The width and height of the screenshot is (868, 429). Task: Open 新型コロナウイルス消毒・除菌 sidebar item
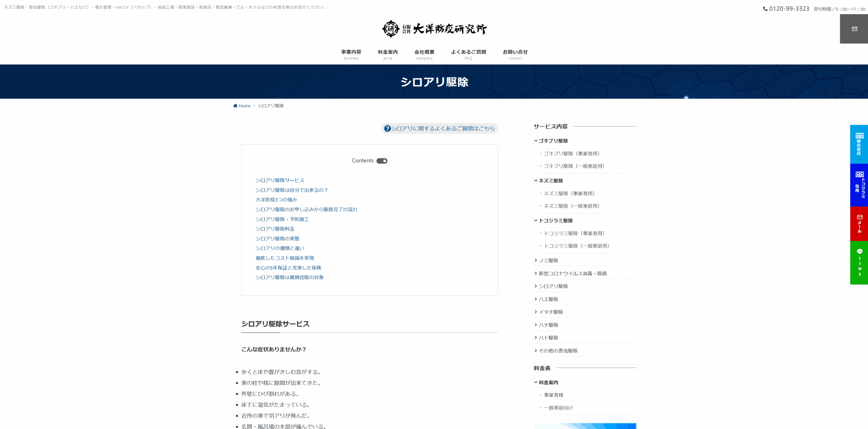click(x=573, y=273)
